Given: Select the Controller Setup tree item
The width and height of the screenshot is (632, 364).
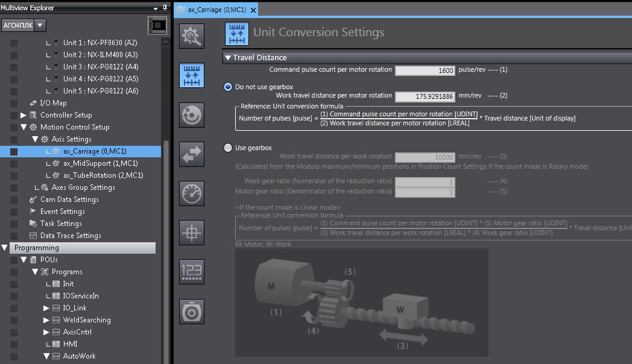Looking at the screenshot, I should tap(66, 115).
